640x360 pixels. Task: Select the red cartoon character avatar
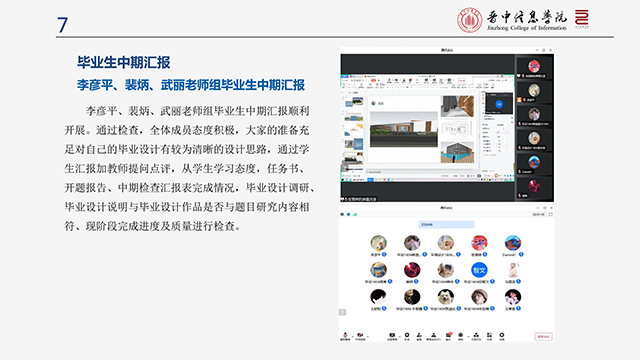[479, 243]
